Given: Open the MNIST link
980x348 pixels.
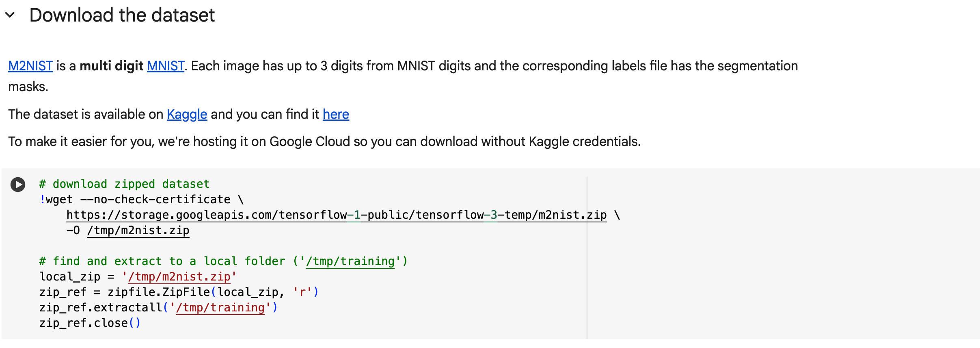Looking at the screenshot, I should (x=166, y=66).
